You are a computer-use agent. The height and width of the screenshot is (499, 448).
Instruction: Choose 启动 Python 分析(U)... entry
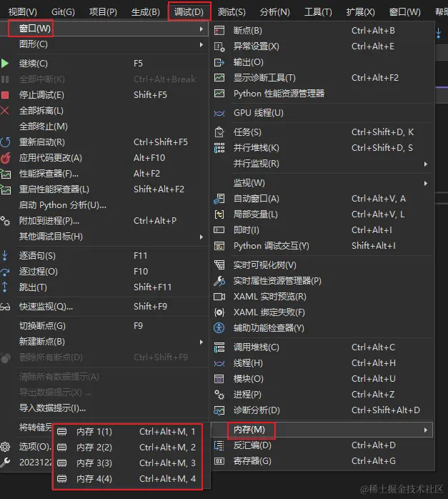[x=63, y=205]
